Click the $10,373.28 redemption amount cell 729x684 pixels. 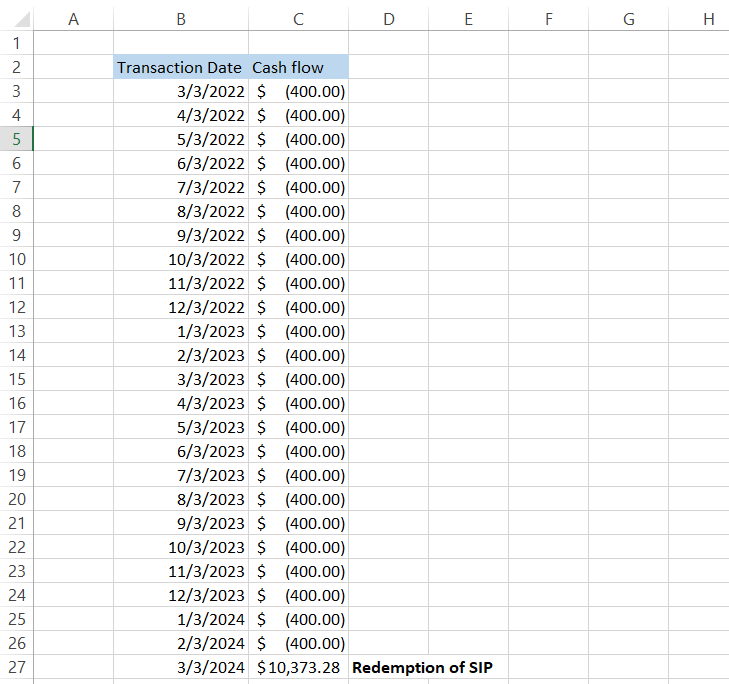pyautogui.click(x=298, y=667)
